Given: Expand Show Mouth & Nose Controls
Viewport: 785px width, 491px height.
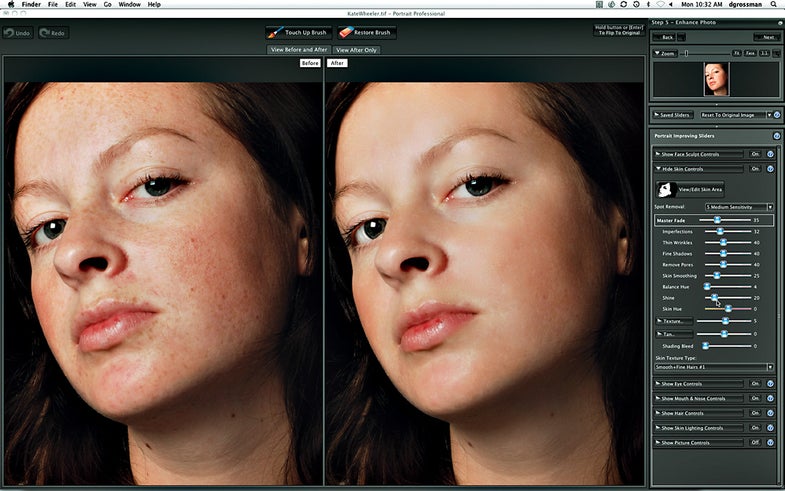Looking at the screenshot, I should point(698,398).
